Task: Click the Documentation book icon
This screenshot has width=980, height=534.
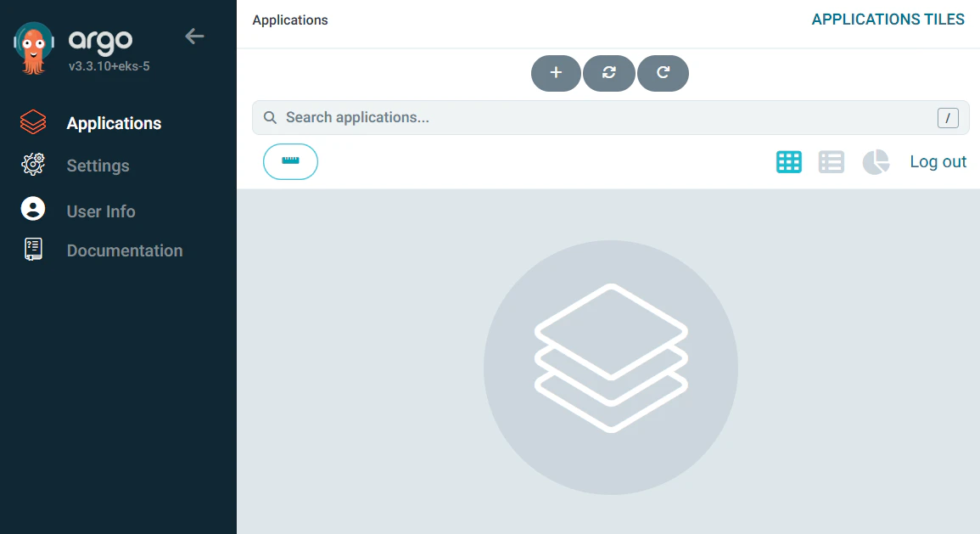Action: 33,249
